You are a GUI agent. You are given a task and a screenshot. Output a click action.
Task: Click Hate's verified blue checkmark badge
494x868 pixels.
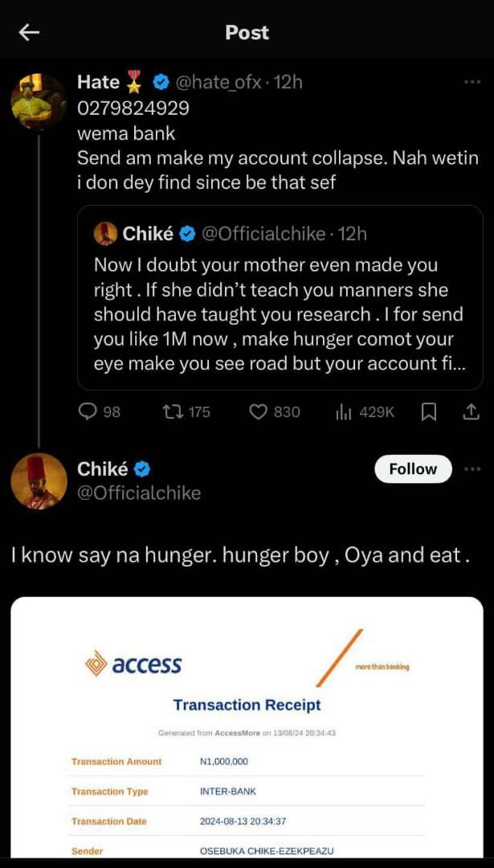pos(161,81)
